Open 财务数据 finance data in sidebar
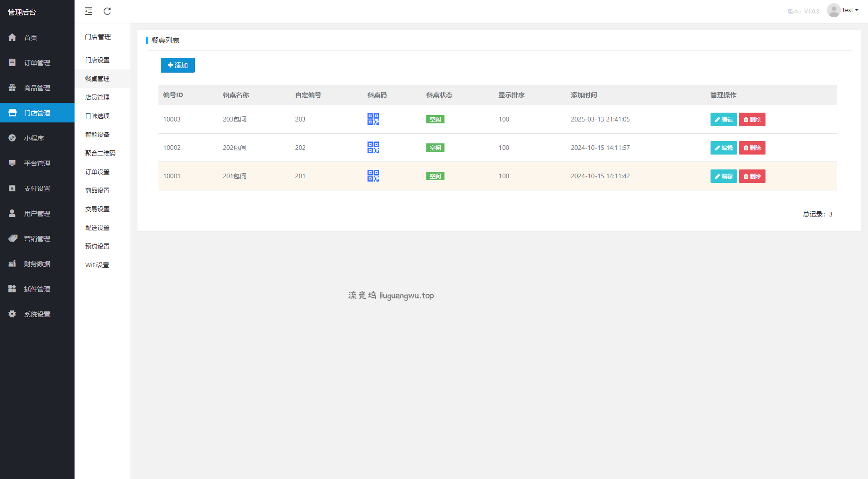This screenshot has width=868, height=479. 37,264
